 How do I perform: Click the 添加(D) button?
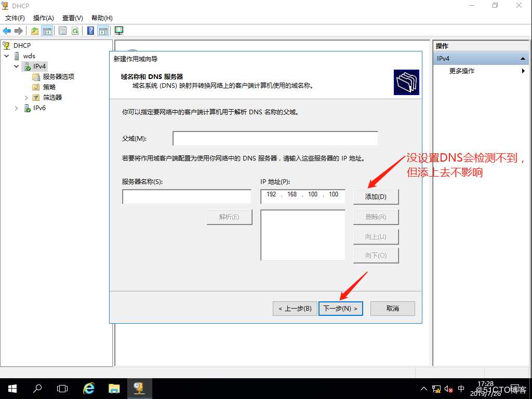click(x=376, y=197)
